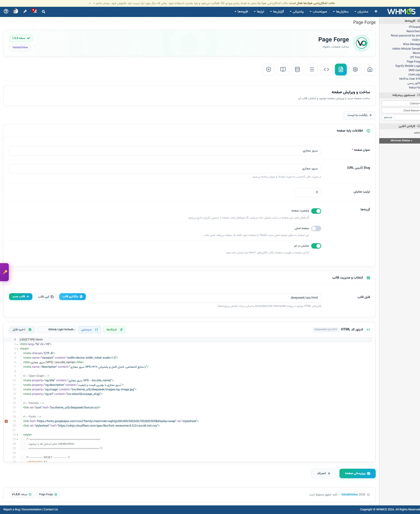The height and width of the screenshot is (514, 420).
Task: Click Minimise Sidebar link
Action: click(401, 140)
